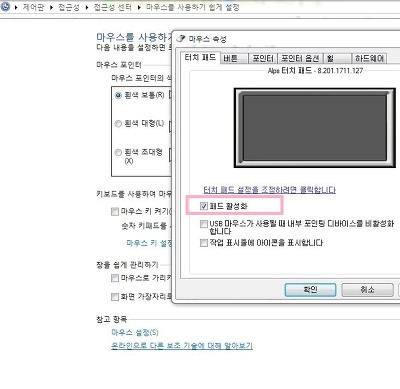
Task: Select the 흰색 초대형(X) radio button
Action: click(118, 153)
